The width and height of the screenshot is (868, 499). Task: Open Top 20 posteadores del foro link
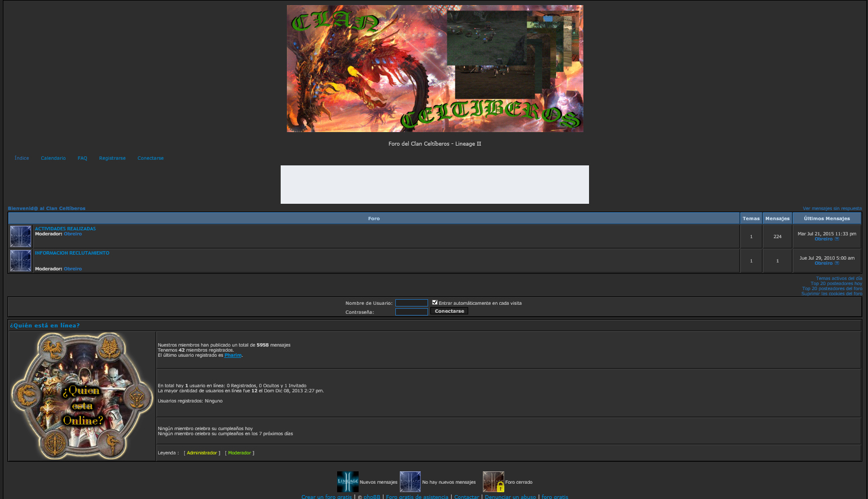(832, 288)
